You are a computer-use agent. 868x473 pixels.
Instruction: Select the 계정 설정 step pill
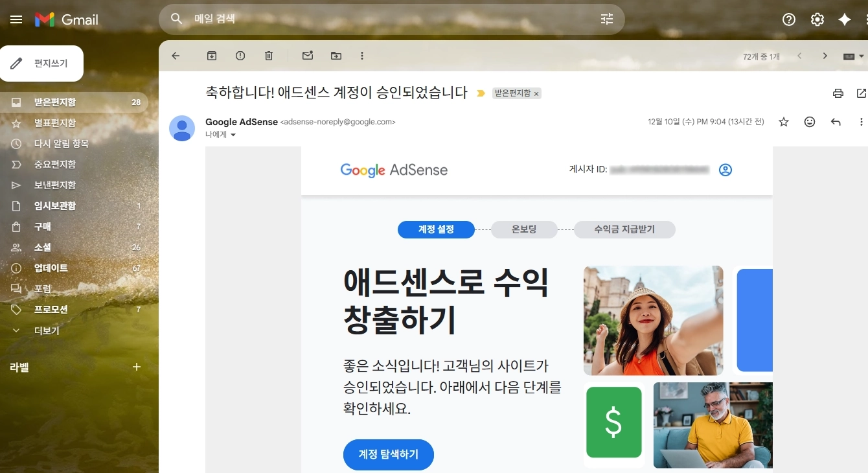coord(436,229)
